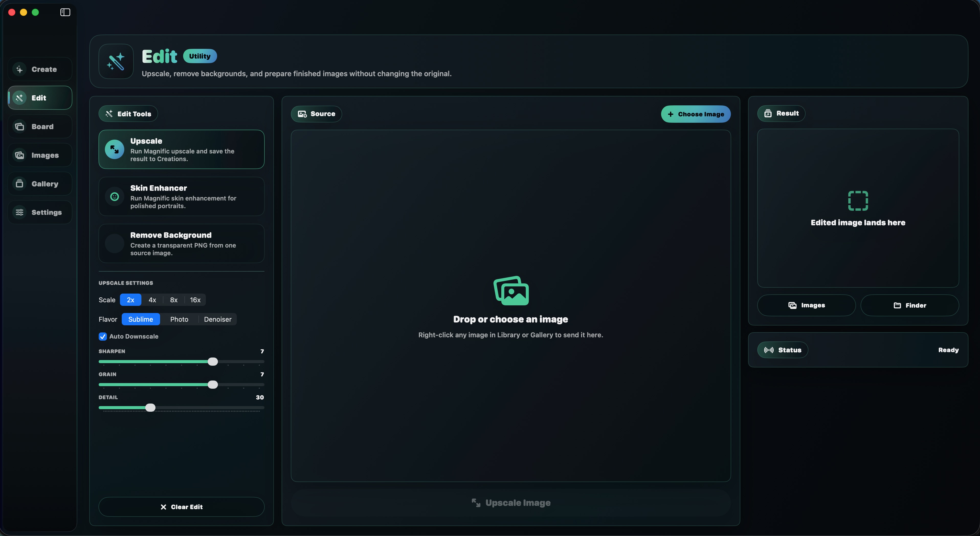Click the Choose Image button

[696, 114]
